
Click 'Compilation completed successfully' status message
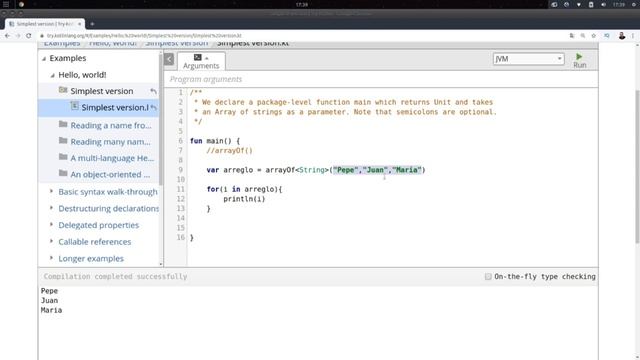click(x=115, y=276)
